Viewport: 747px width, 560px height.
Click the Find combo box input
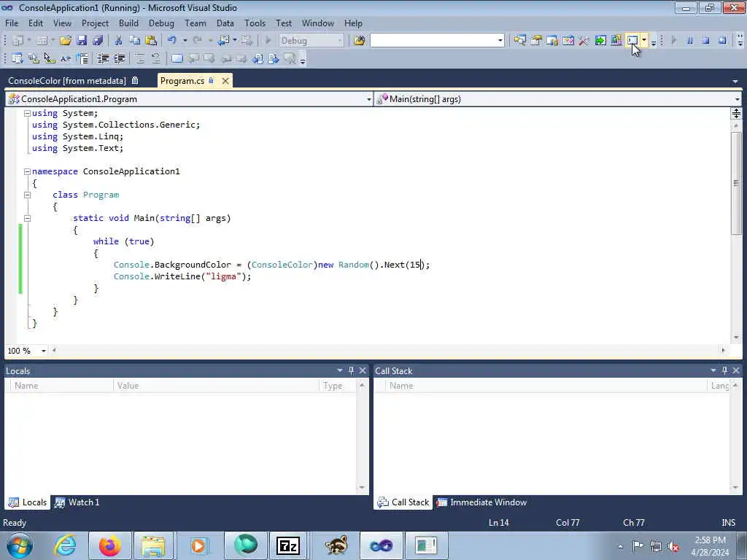pos(437,41)
